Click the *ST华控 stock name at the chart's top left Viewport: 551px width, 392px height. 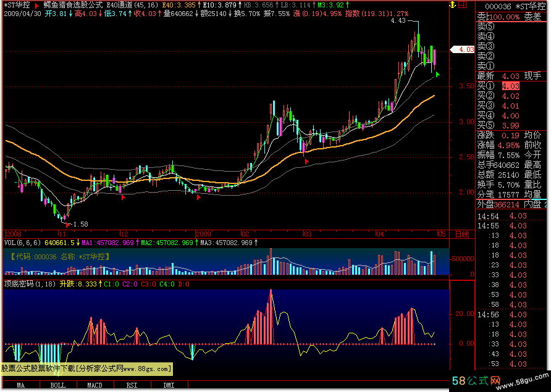click(x=17, y=6)
